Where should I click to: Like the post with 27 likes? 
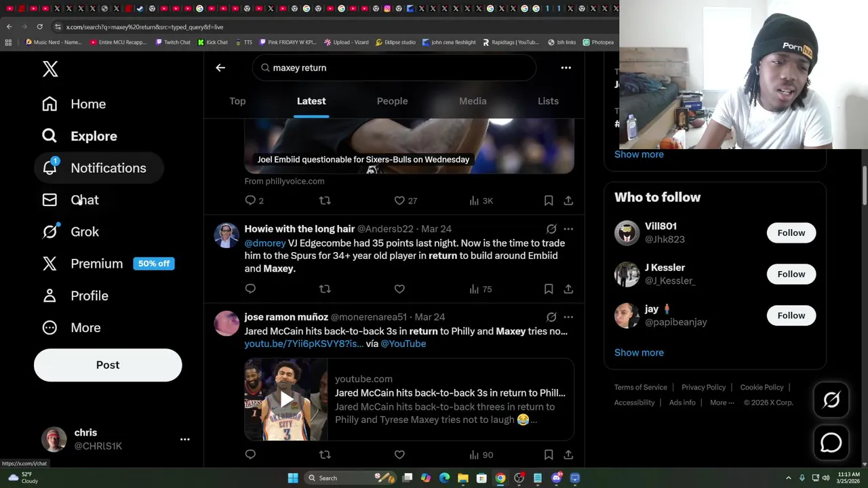point(406,201)
